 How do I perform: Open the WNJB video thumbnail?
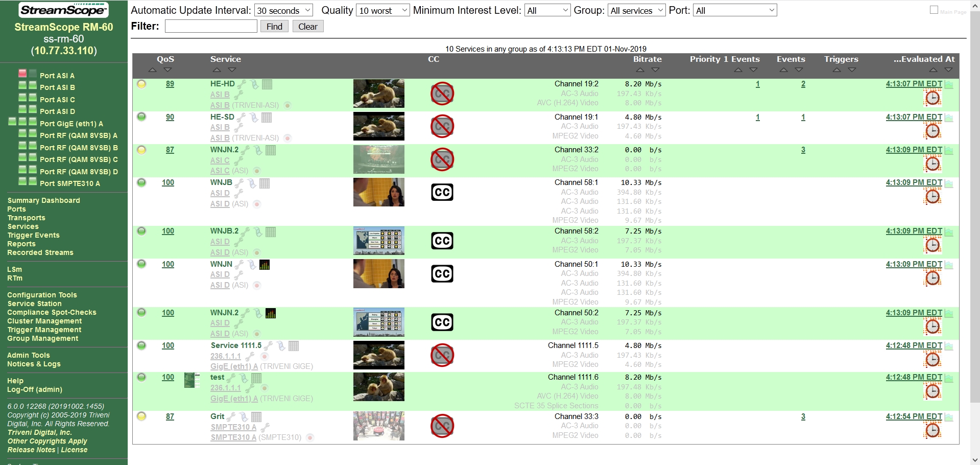[x=379, y=192]
